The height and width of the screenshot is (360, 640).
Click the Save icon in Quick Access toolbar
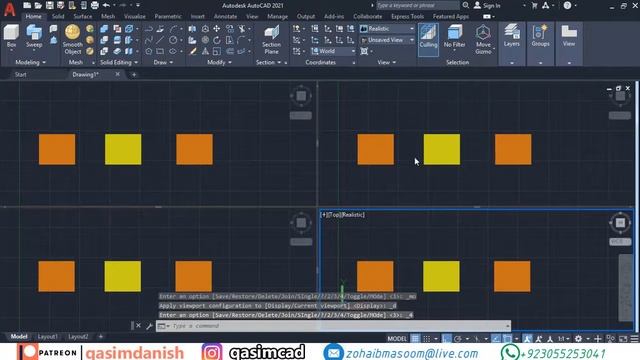click(49, 5)
